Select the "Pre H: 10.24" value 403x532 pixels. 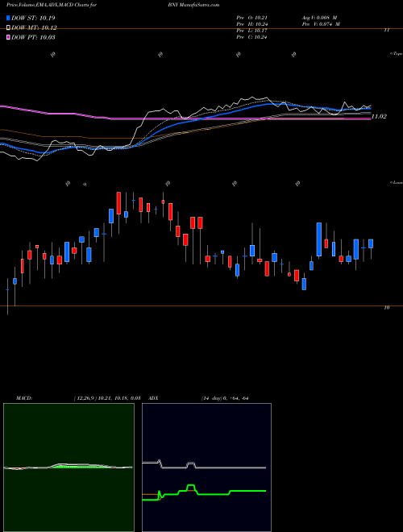pyautogui.click(x=251, y=24)
